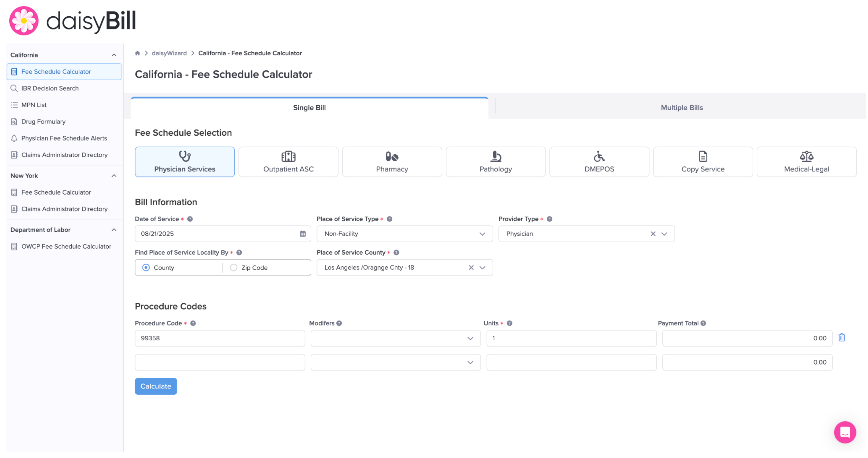Image resolution: width=868 pixels, height=458 pixels.
Task: Open IBR Decision Search in sidebar
Action: pos(50,88)
